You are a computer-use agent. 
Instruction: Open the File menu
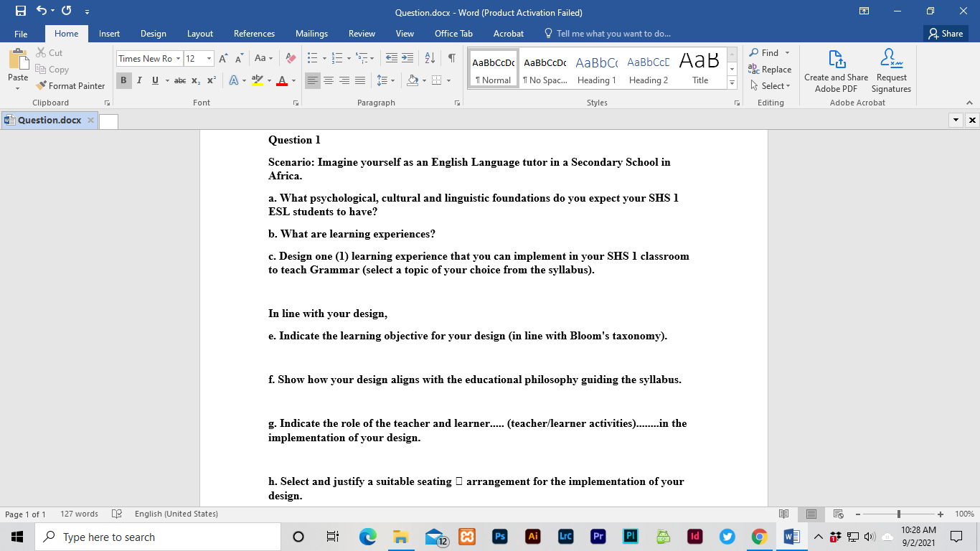21,34
